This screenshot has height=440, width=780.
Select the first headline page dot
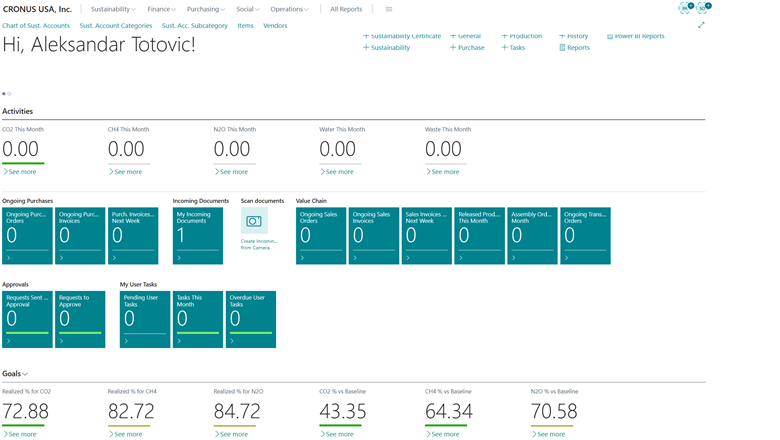pos(4,94)
